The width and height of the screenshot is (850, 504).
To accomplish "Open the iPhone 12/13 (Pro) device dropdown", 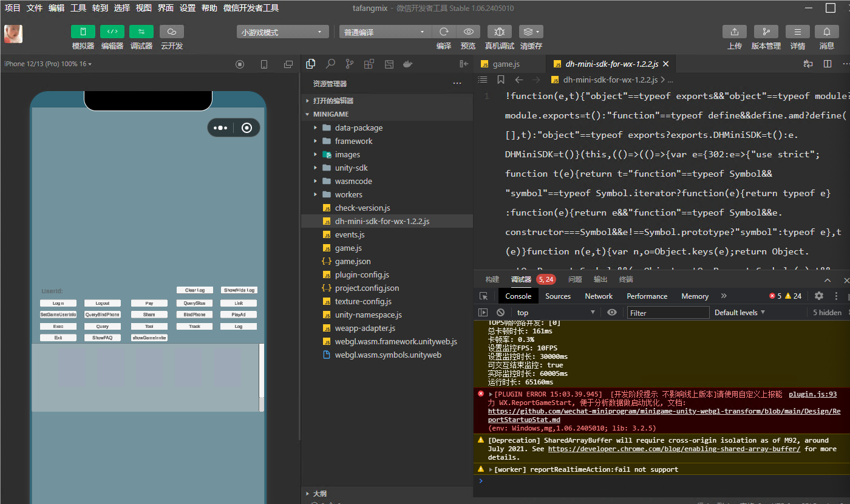I will pos(48,64).
